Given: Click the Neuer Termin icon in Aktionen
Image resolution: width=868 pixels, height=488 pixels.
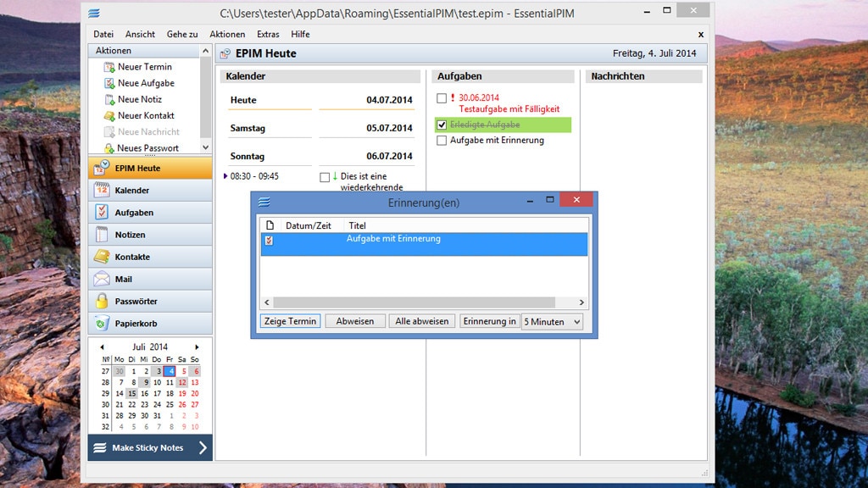Looking at the screenshot, I should click(109, 67).
